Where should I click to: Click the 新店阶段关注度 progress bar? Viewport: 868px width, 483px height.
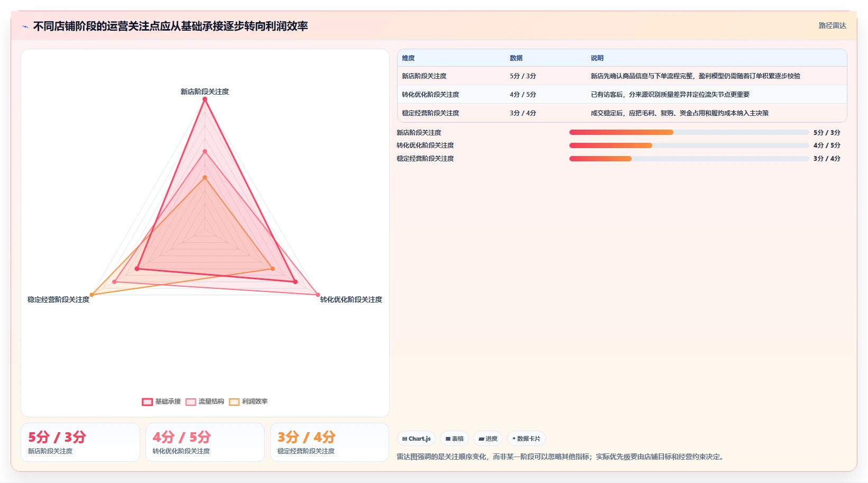(689, 132)
